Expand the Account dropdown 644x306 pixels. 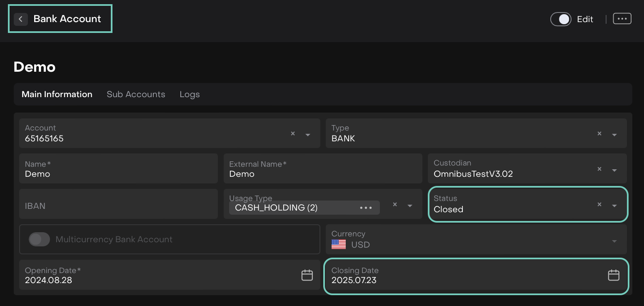[308, 135]
